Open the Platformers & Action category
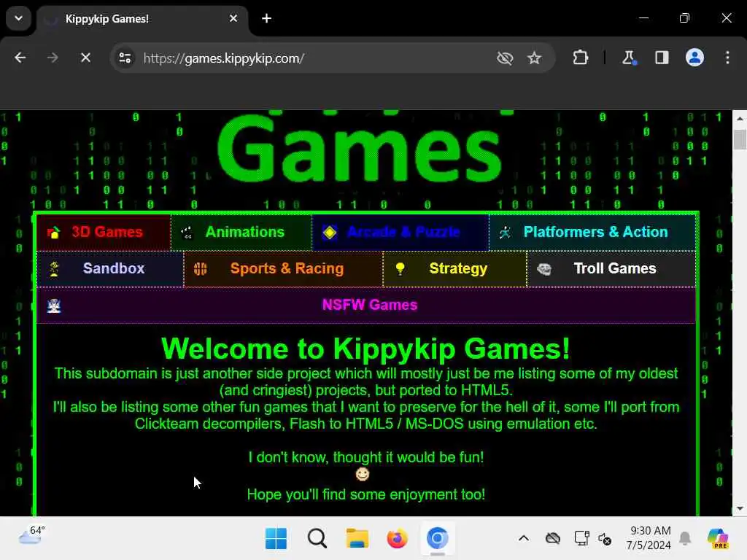 click(x=592, y=233)
